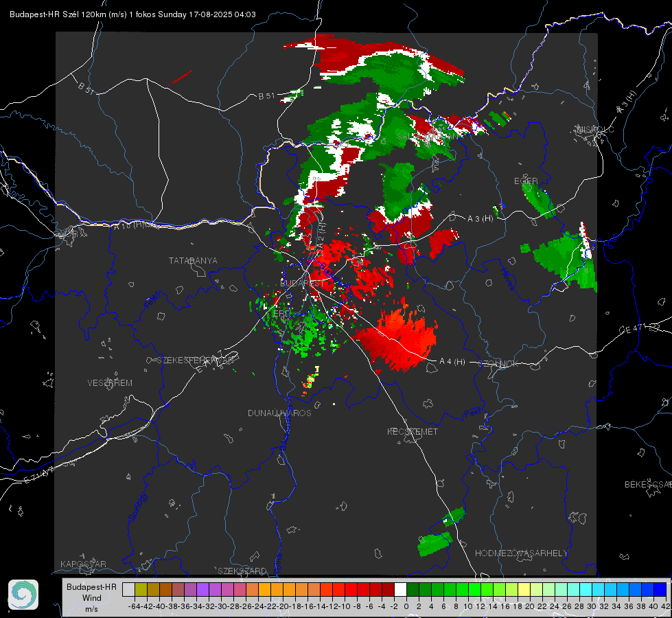Select the gray legend swatch left of -64
Image resolution: width=672 pixels, height=618 pixels.
pyautogui.click(x=128, y=589)
